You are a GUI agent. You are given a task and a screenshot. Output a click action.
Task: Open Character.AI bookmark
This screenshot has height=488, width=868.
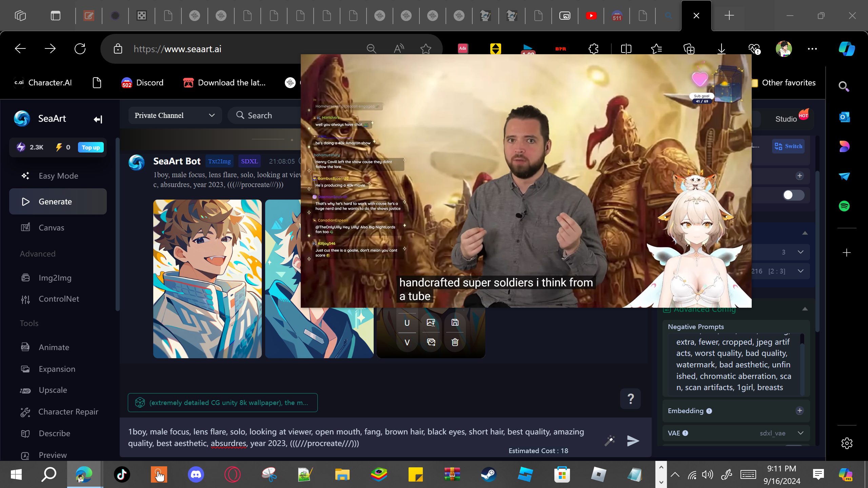coord(43,83)
